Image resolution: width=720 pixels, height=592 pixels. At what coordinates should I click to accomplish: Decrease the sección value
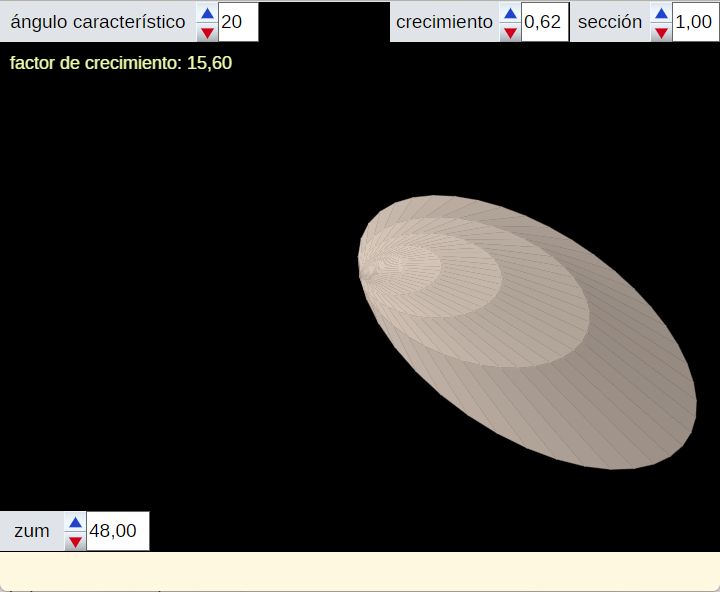(661, 32)
